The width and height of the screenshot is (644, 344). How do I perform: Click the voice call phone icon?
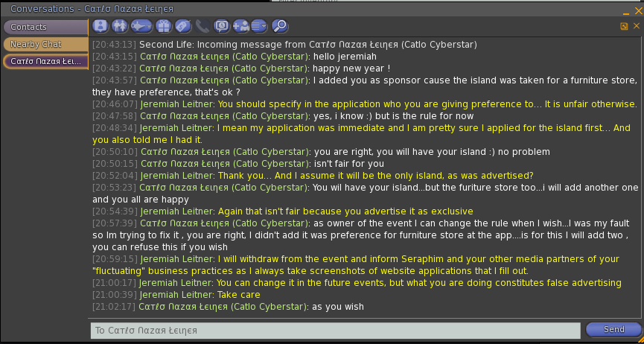coord(203,26)
